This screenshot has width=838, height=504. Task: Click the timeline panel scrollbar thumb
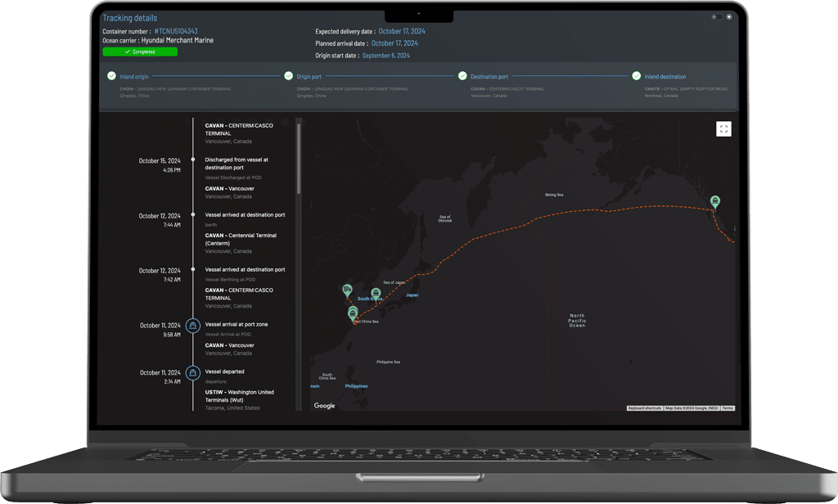299,158
